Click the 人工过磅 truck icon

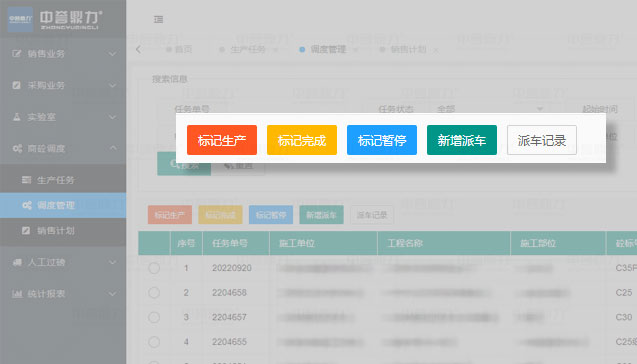click(17, 262)
